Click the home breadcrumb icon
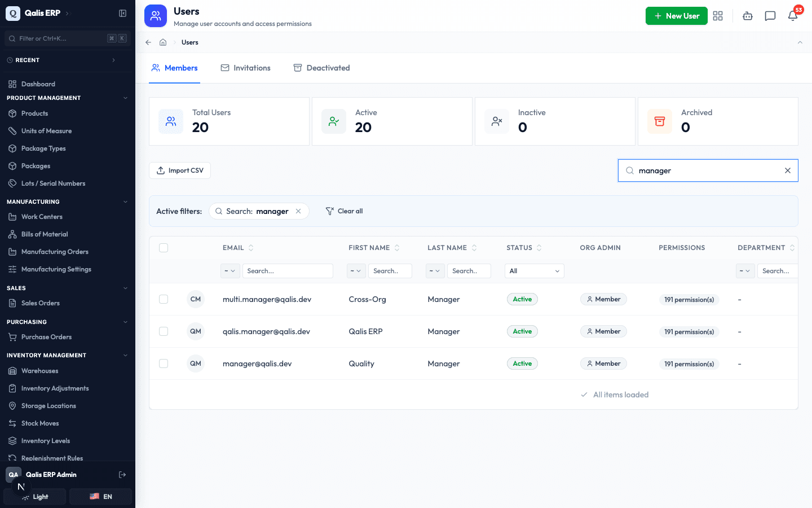The width and height of the screenshot is (812, 508). (x=163, y=42)
